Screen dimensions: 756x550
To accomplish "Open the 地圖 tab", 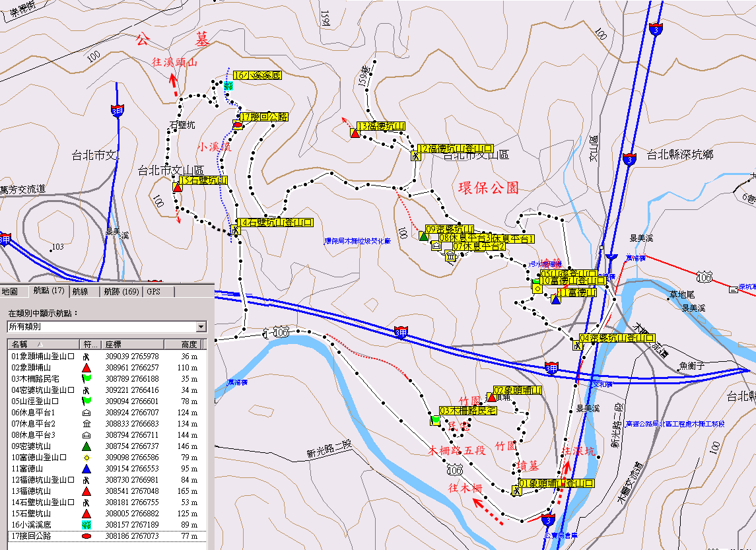I will pos(10,291).
